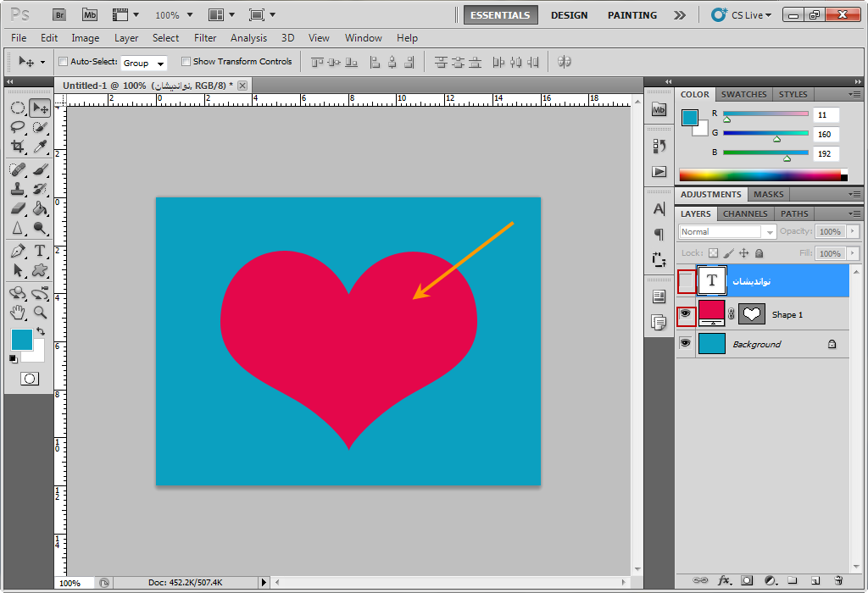Open the Filter menu
The image size is (868, 593).
(x=205, y=38)
